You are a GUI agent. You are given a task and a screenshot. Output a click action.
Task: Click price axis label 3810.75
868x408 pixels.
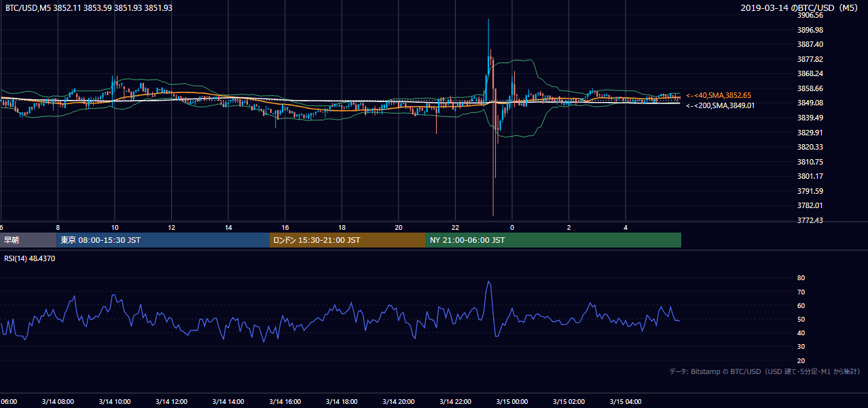(810, 162)
